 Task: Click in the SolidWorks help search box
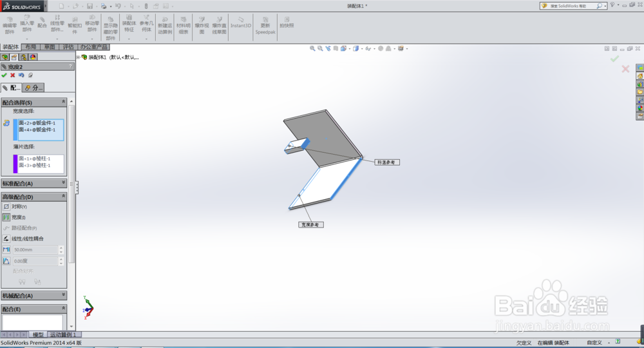click(x=572, y=6)
